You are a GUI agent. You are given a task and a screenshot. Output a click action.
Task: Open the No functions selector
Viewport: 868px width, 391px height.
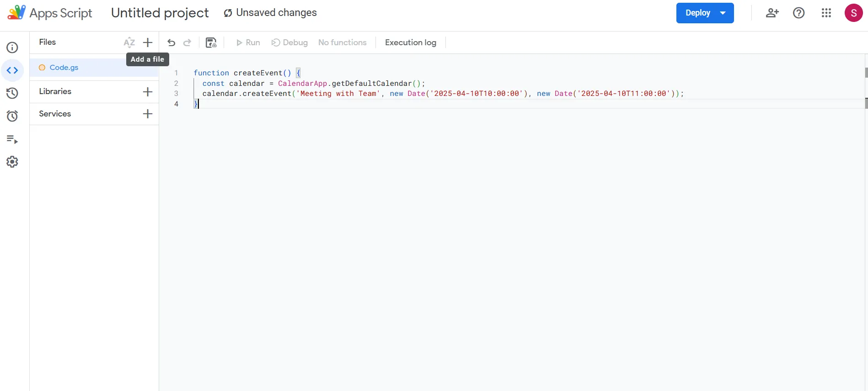pos(343,42)
